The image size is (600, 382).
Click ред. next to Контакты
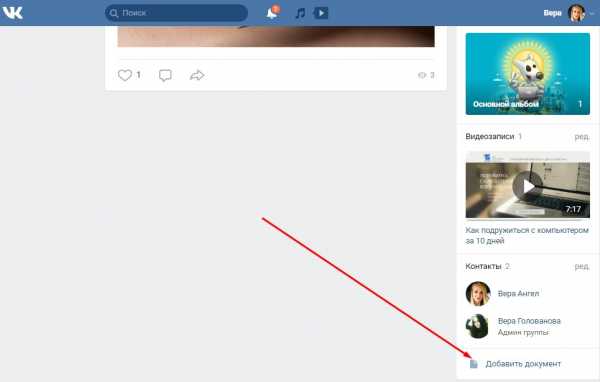click(582, 266)
